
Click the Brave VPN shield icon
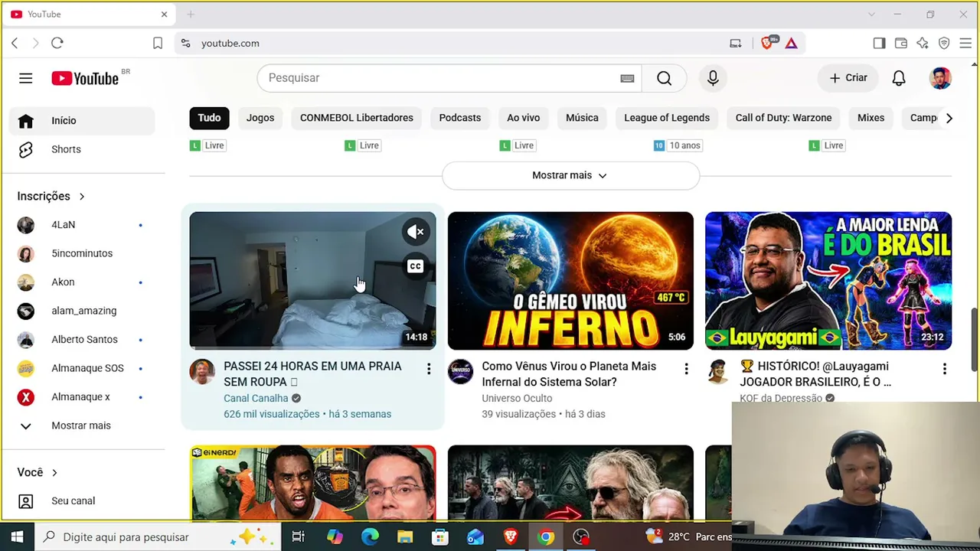click(944, 44)
